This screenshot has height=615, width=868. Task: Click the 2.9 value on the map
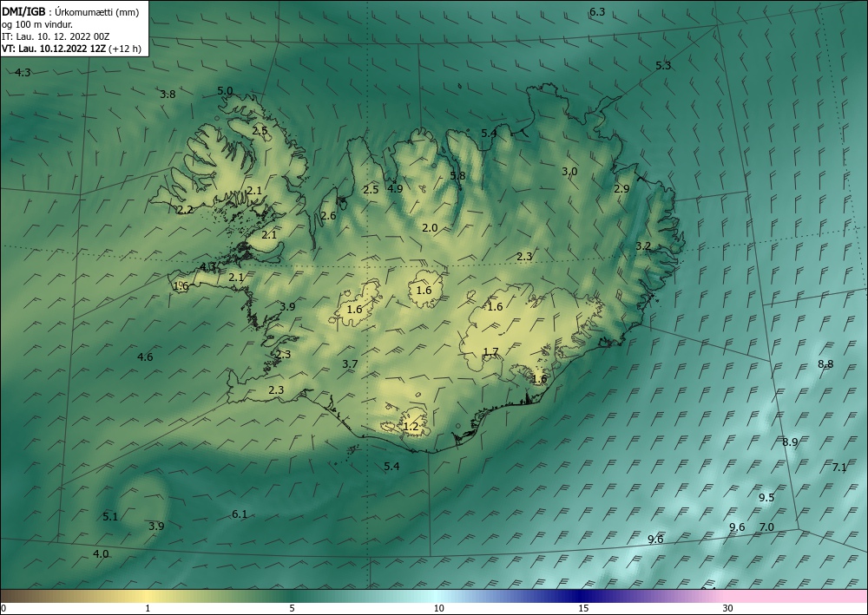point(621,188)
